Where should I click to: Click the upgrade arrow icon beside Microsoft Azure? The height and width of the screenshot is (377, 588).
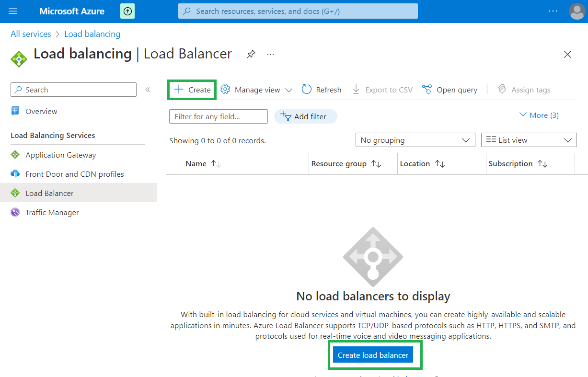(x=127, y=11)
